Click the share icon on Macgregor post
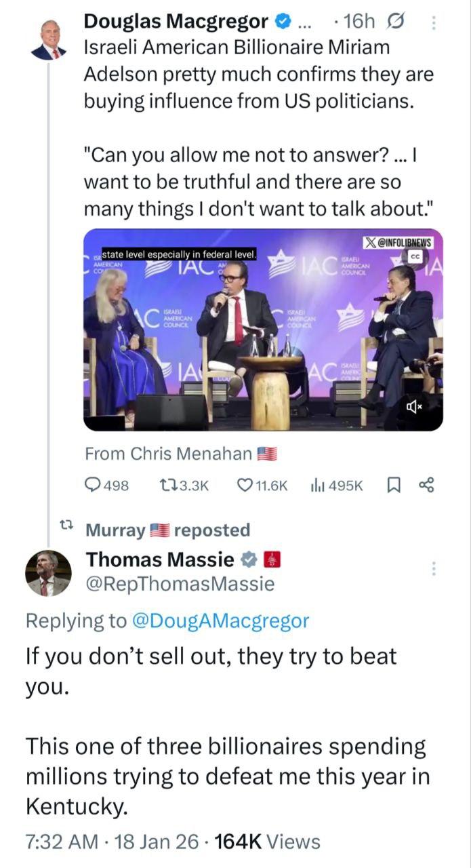Image resolution: width=471 pixels, height=868 pixels. click(426, 486)
